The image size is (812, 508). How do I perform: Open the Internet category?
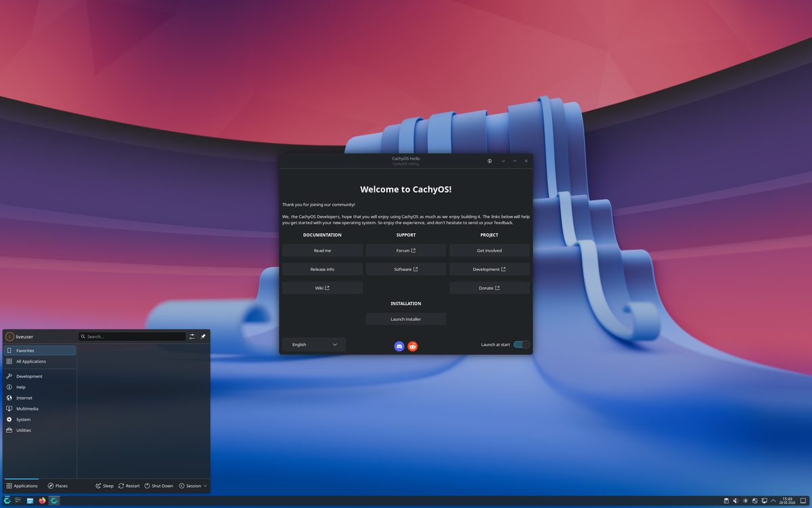pyautogui.click(x=39, y=398)
